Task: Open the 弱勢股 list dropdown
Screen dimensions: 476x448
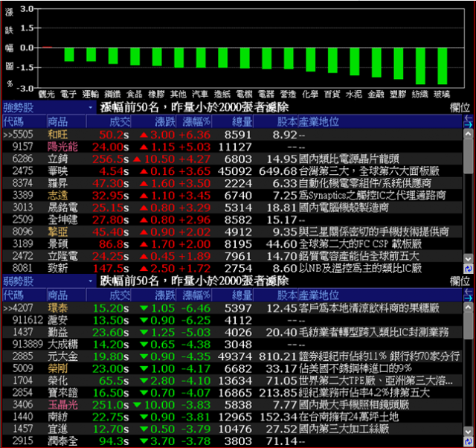Action: click(x=49, y=281)
